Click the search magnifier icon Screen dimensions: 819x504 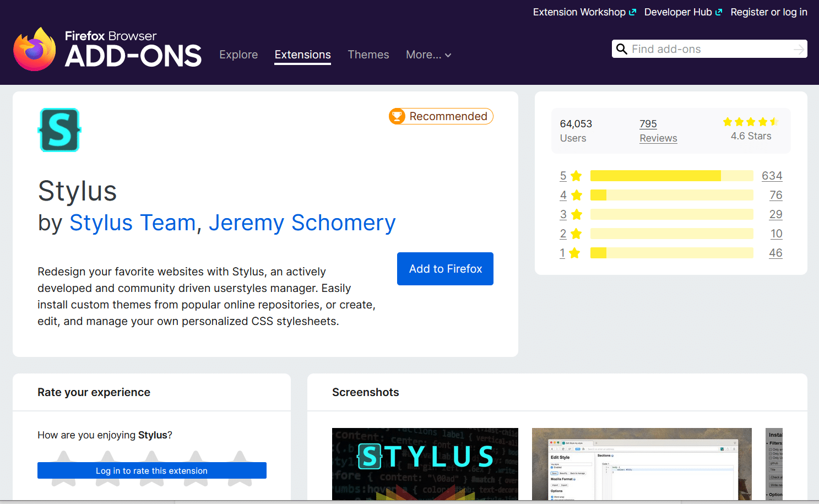[621, 49]
